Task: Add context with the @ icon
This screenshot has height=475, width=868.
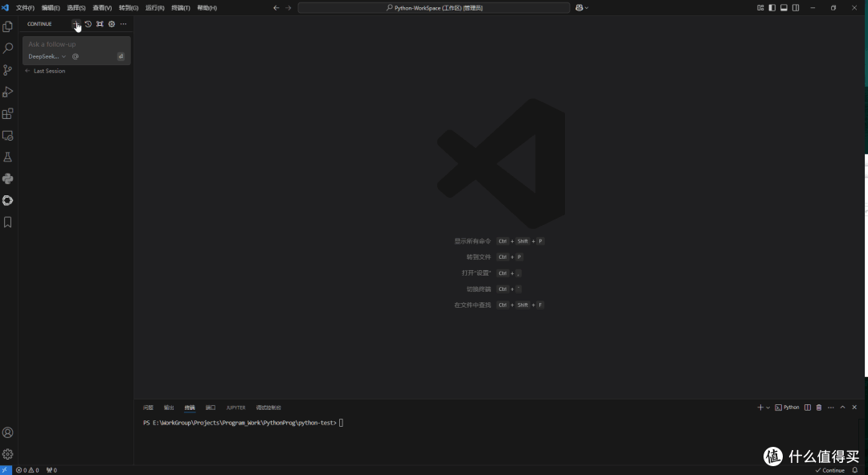Action: coord(76,56)
